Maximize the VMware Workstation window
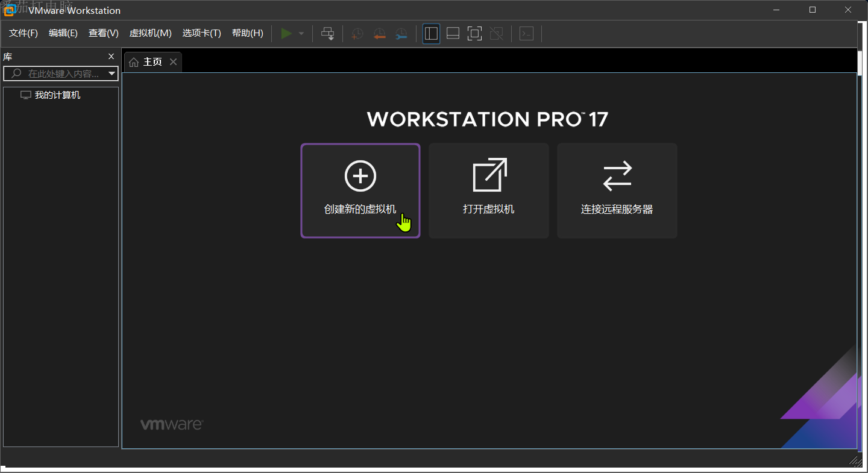 coord(813,10)
